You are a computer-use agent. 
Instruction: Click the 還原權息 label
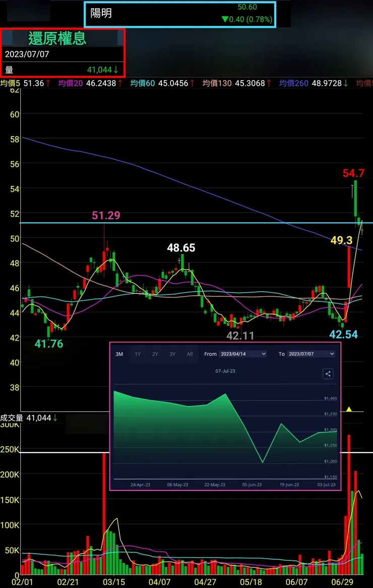click(57, 38)
